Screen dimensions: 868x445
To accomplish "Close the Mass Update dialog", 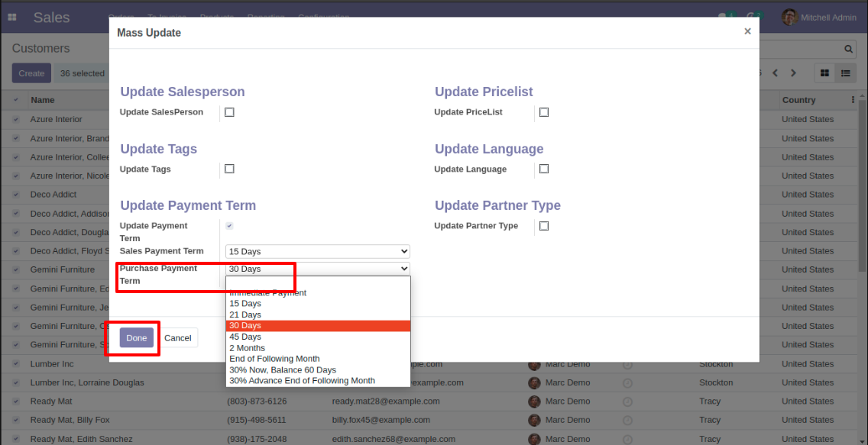I will pos(747,31).
